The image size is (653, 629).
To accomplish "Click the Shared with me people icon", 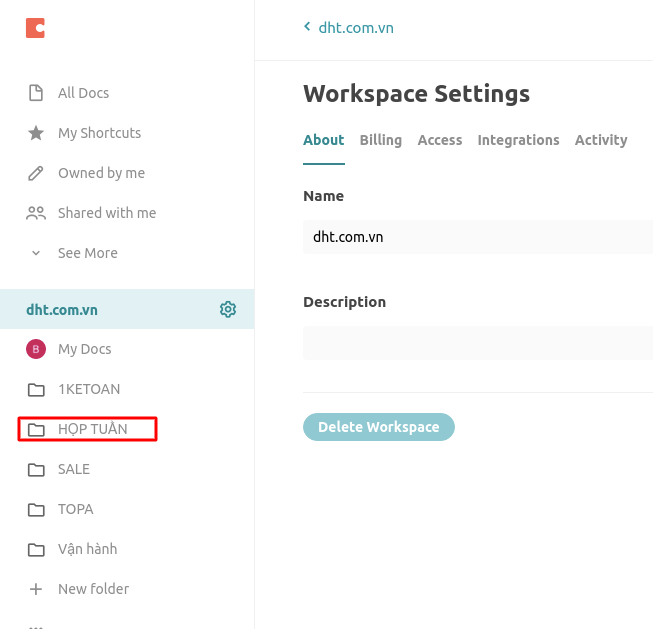I will [x=36, y=213].
